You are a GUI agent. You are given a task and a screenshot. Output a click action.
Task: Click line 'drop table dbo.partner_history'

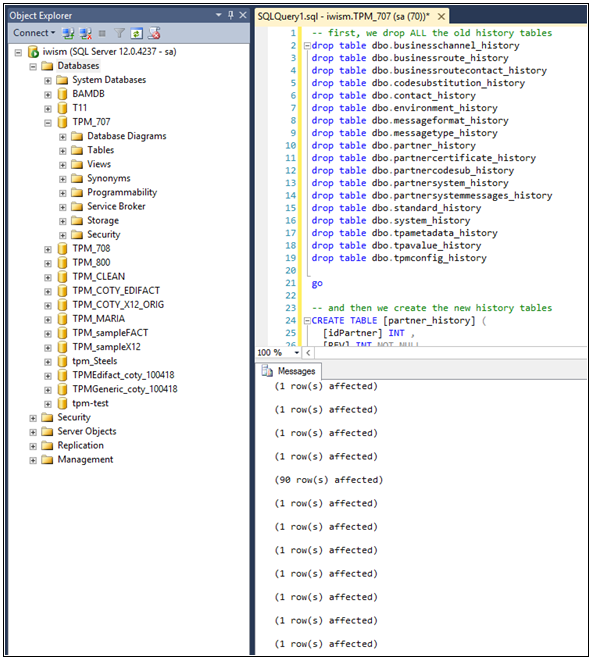tap(393, 146)
